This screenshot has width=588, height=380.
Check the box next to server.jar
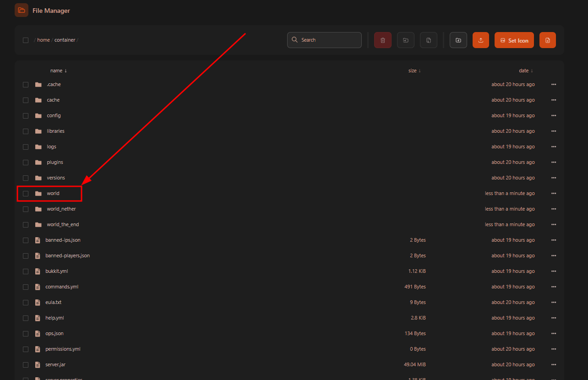pyautogui.click(x=26, y=365)
